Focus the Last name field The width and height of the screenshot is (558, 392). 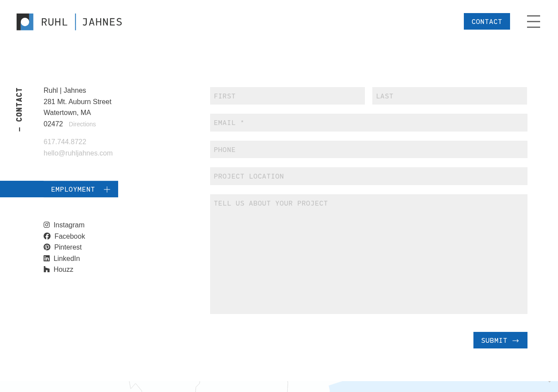[x=449, y=96]
